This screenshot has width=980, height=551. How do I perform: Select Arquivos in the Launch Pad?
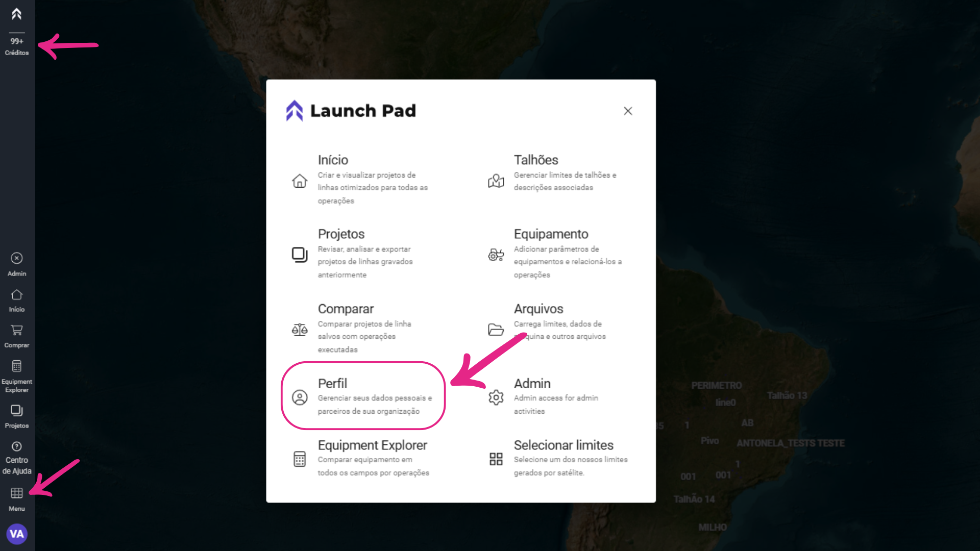(x=538, y=309)
